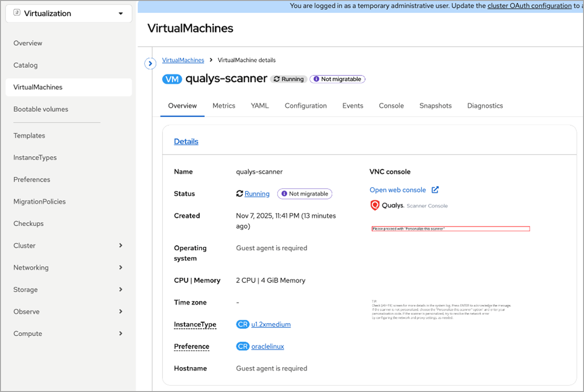The height and width of the screenshot is (392, 584).
Task: Expand the Cluster section
Action: [69, 245]
